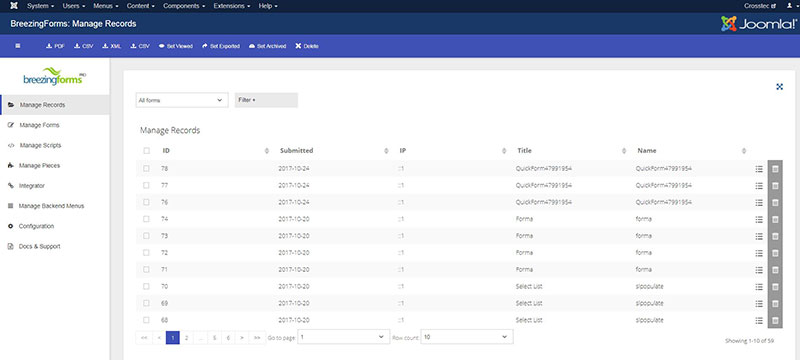The image size is (800, 360).
Task: Open details list icon for record 70
Action: tap(759, 287)
